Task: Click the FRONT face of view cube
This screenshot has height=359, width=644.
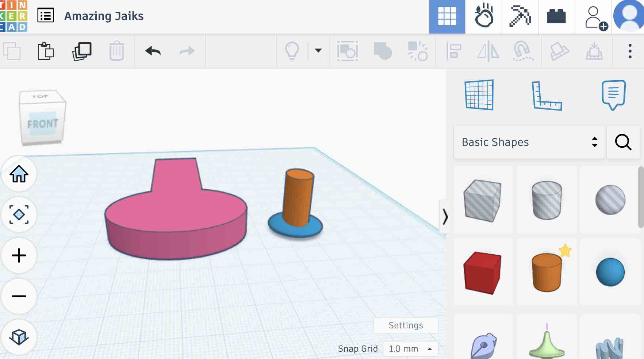Action: click(43, 124)
